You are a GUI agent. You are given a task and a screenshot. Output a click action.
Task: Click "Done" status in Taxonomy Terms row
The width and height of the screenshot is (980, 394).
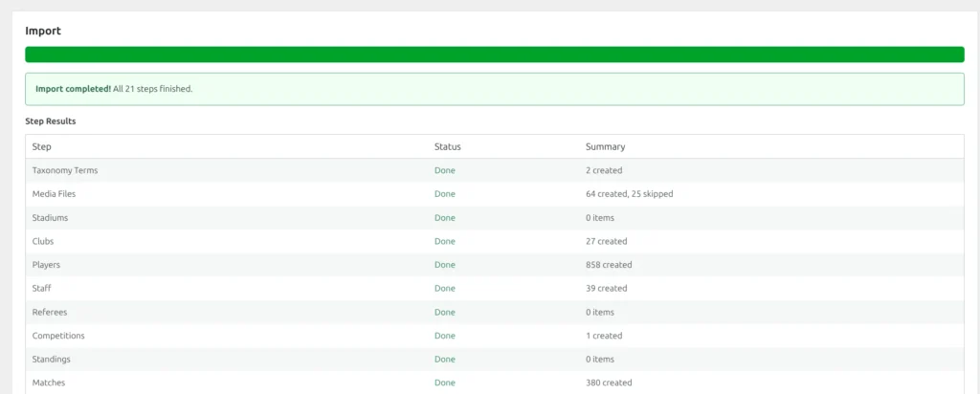coord(445,170)
